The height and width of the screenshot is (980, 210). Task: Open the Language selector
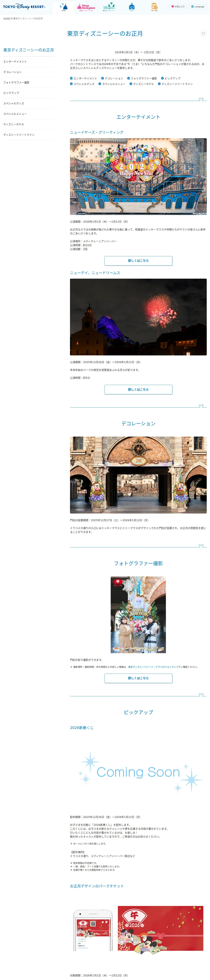click(197, 7)
